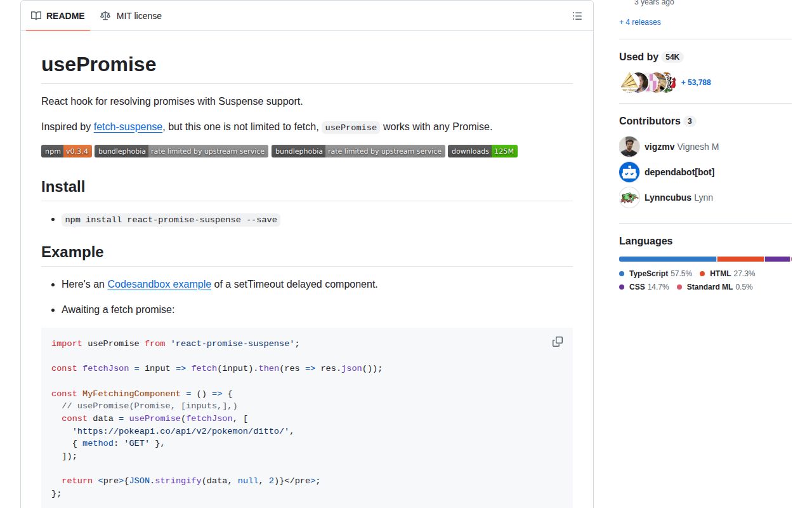Open vigzmv Vignesh M profile link
The image size is (812, 508).
point(681,147)
